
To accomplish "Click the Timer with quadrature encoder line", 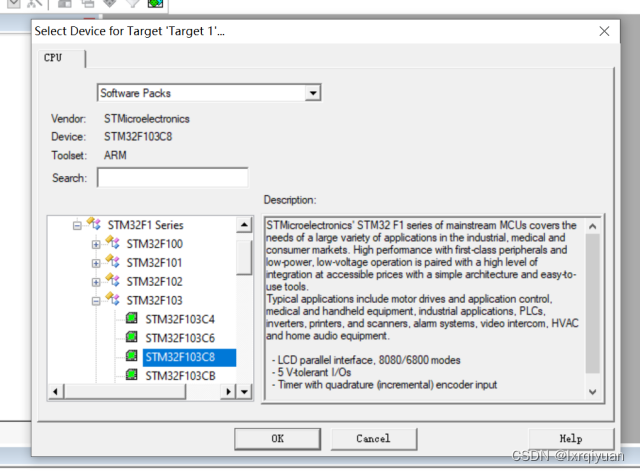I will coord(384,384).
